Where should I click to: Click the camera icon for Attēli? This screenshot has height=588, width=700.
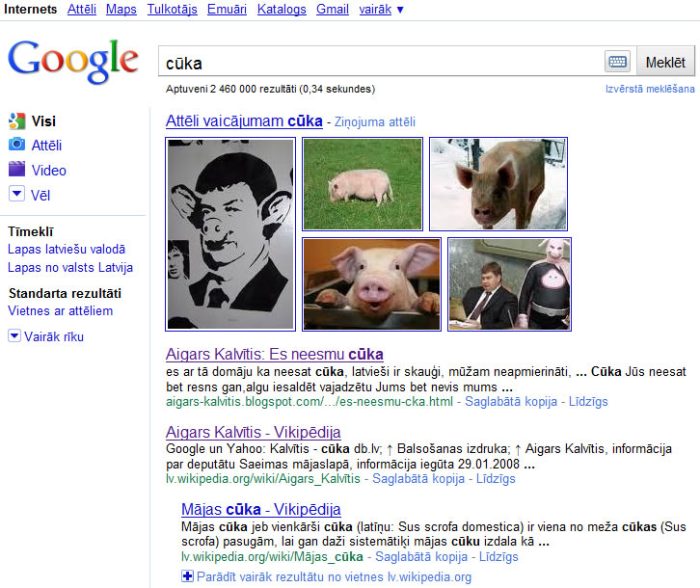[16, 145]
